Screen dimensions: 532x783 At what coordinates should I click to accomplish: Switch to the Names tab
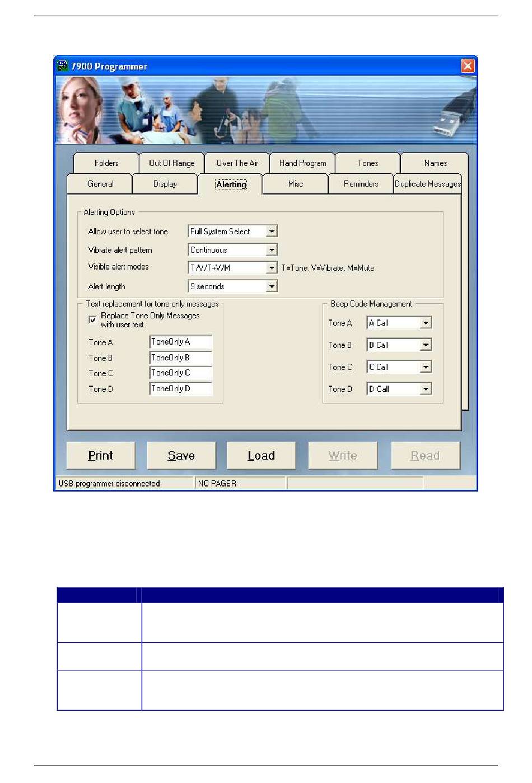coord(435,163)
